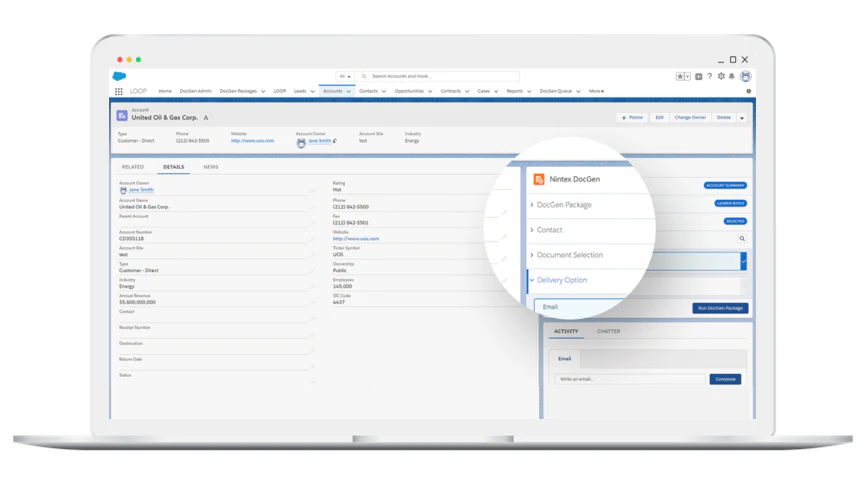Viewport: 865px width, 483px height.
Task: Open the Favorites list dropdown arrow
Action: tap(687, 77)
